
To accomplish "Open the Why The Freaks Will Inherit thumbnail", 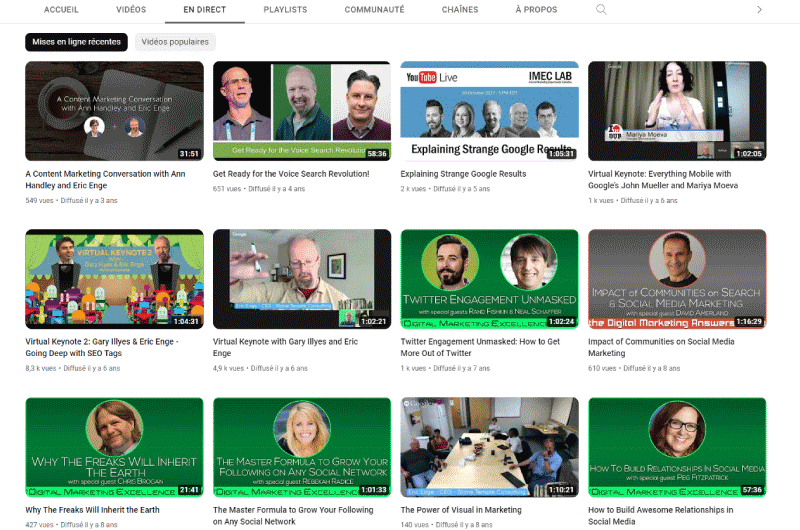I will click(114, 447).
